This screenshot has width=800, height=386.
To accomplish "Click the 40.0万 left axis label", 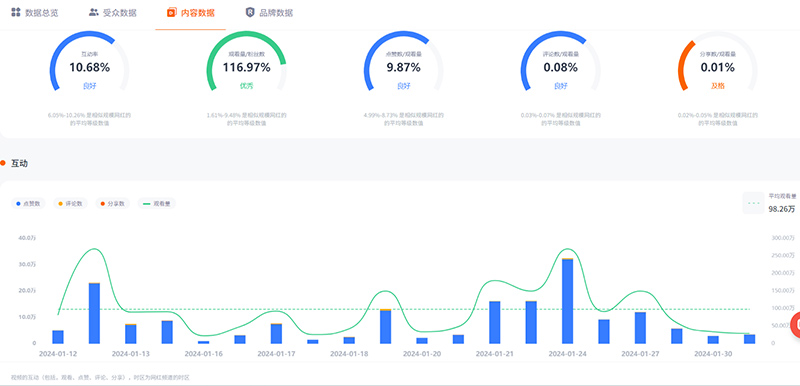I will tap(27, 238).
